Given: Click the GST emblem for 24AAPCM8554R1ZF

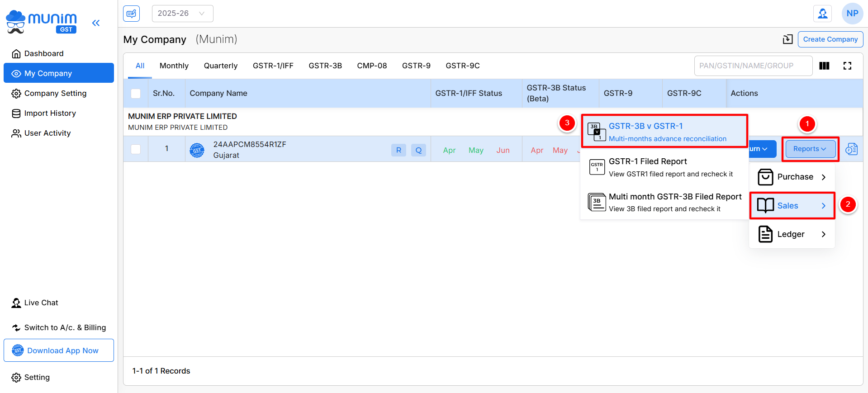Looking at the screenshot, I should click(197, 150).
